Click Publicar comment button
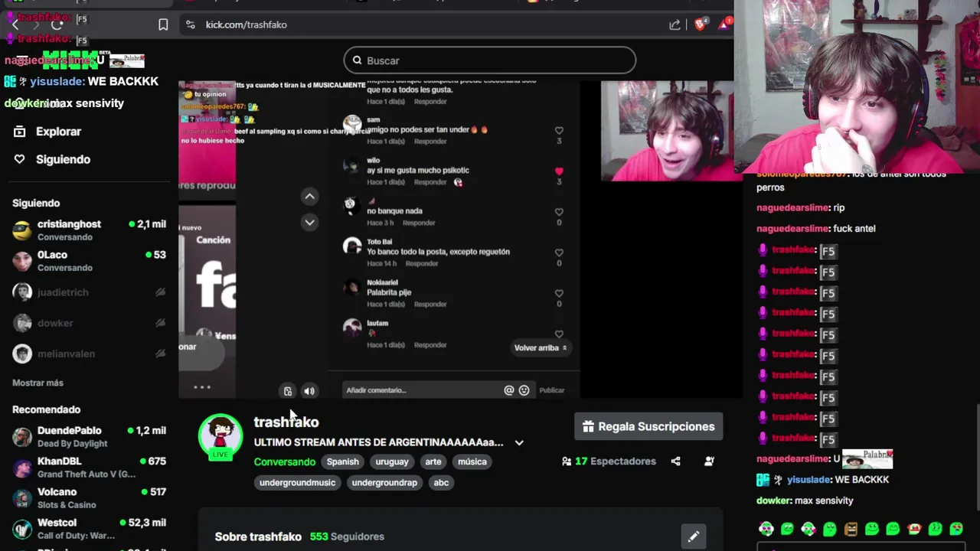This screenshot has width=980, height=551. click(x=551, y=390)
